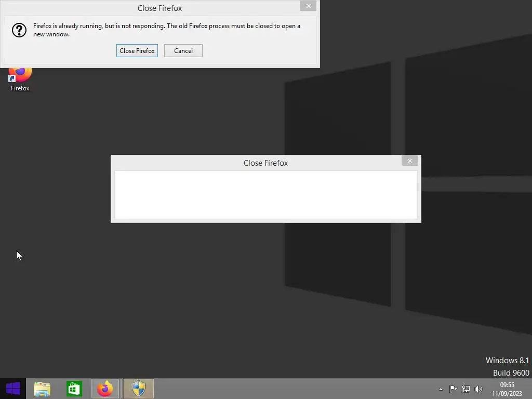Open the network status tray icon
The width and height of the screenshot is (532, 399).
[x=466, y=389]
